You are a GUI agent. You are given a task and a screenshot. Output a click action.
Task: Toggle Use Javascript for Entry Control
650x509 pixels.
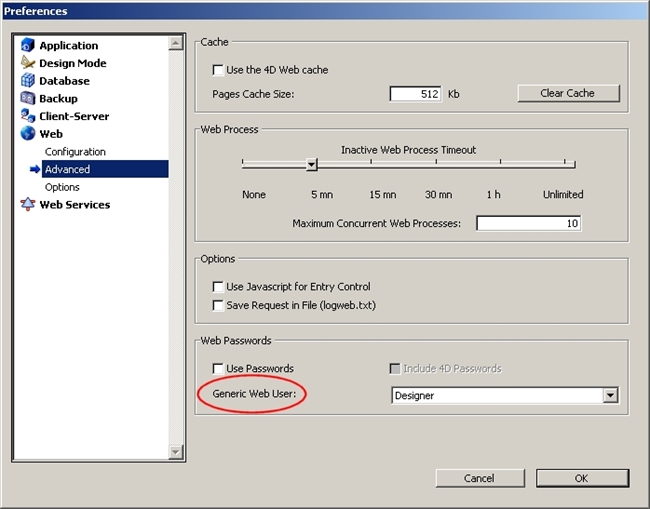coord(219,287)
